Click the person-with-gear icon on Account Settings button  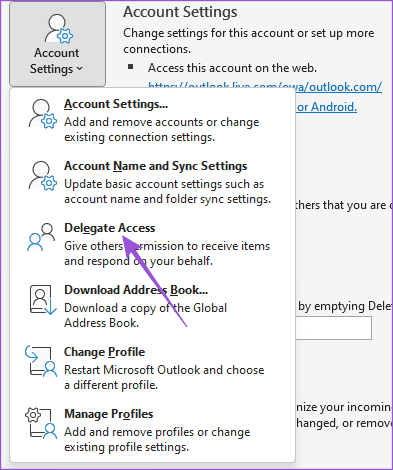[59, 29]
